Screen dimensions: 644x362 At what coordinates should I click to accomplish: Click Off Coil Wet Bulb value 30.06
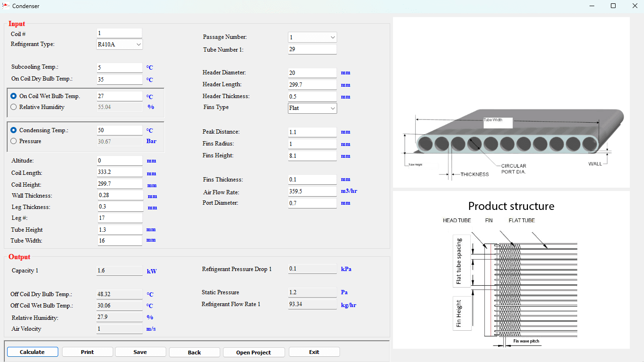tap(119, 306)
